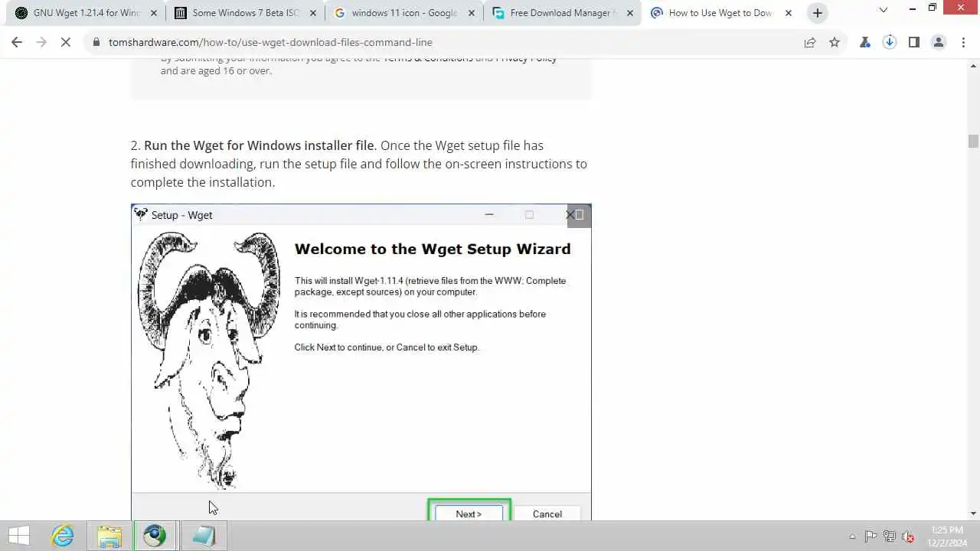Screen dimensions: 980x551
Task: Click 'Run the Wget for Windows installer file' text
Action: [x=260, y=145]
